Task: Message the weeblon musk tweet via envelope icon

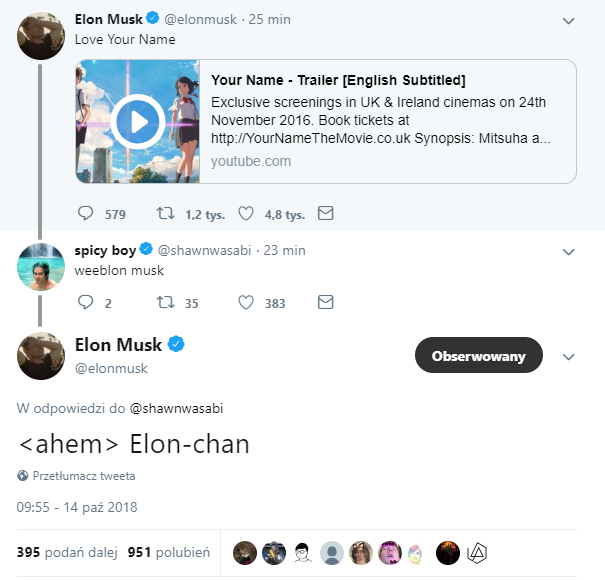Action: coord(325,302)
